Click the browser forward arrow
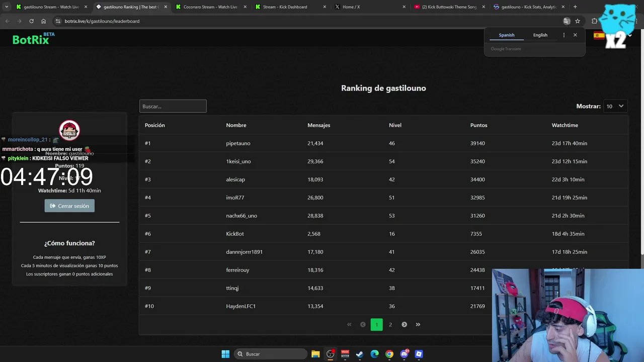This screenshot has height=362, width=644. point(19,21)
